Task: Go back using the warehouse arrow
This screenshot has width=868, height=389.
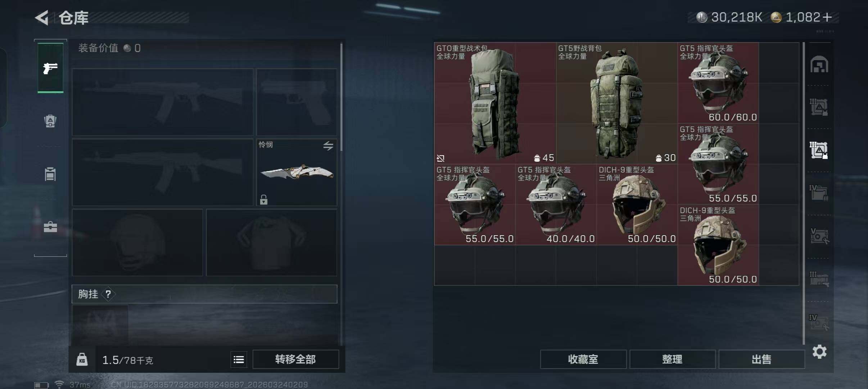Action: 42,18
